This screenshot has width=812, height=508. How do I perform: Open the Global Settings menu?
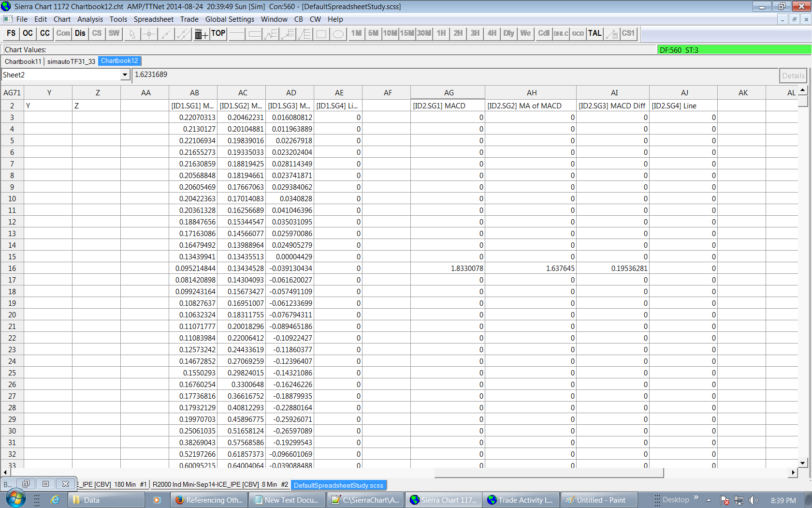pos(230,19)
